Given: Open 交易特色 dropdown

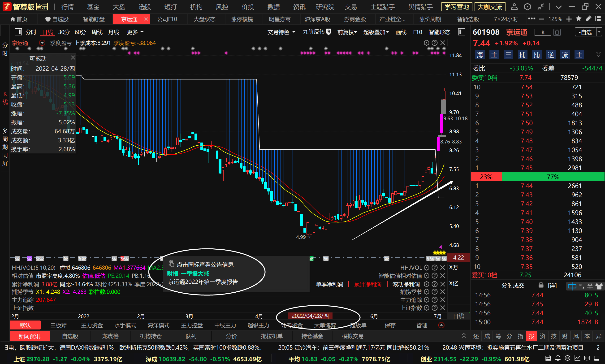Looking at the screenshot, I should [x=281, y=32].
